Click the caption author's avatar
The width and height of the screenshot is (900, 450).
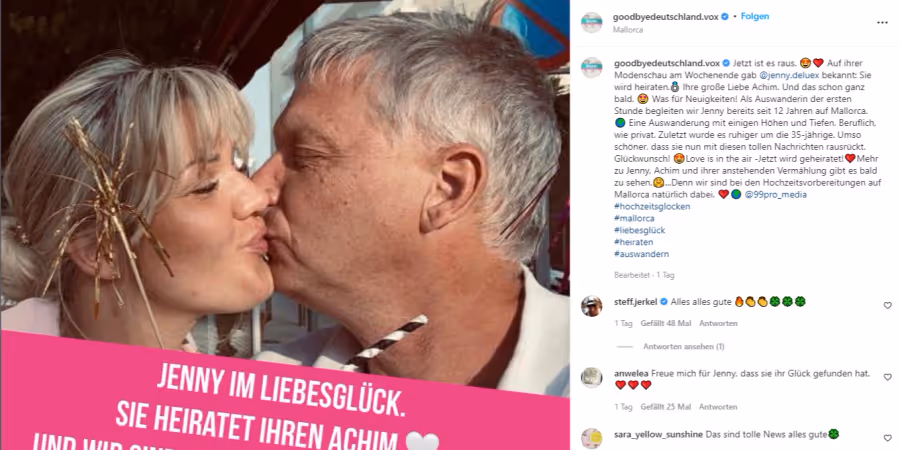(591, 68)
